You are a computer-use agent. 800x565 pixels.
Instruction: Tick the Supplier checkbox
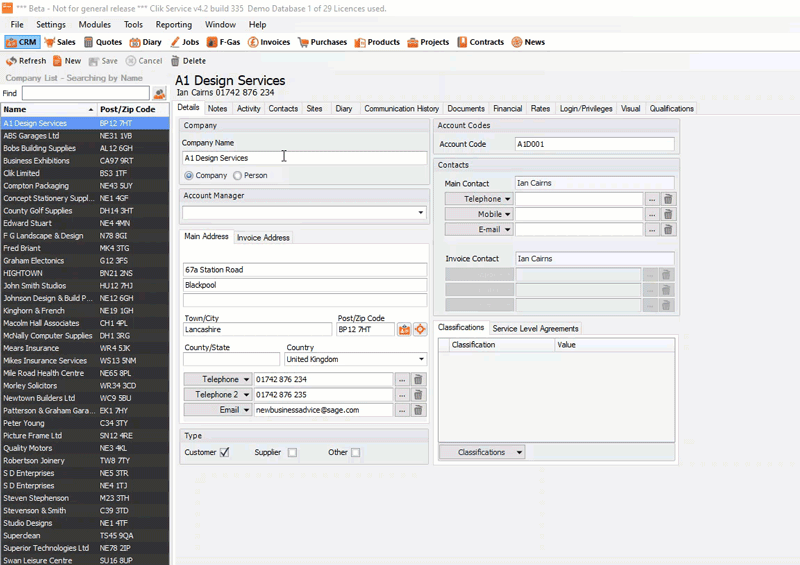(292, 453)
